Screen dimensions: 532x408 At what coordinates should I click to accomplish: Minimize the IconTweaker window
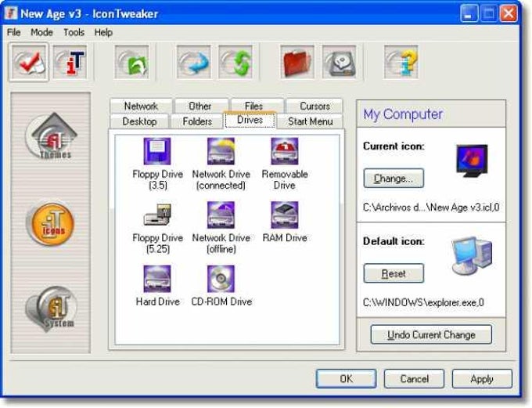tap(469, 14)
